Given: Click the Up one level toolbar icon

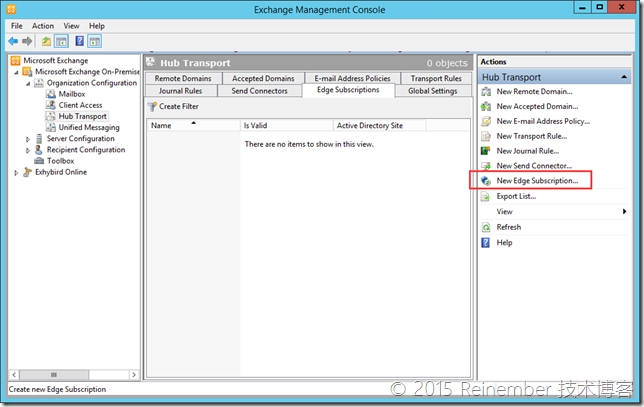Looking at the screenshot, I should [x=46, y=41].
